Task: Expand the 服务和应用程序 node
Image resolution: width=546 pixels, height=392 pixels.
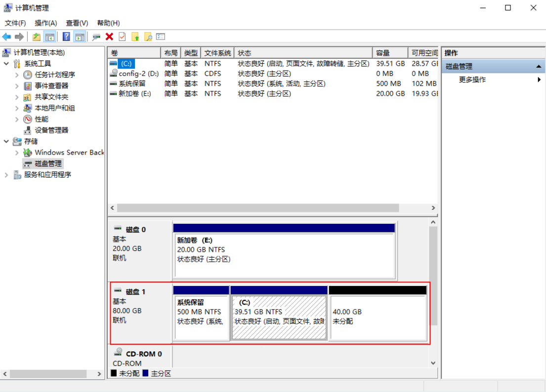Action: (x=6, y=175)
